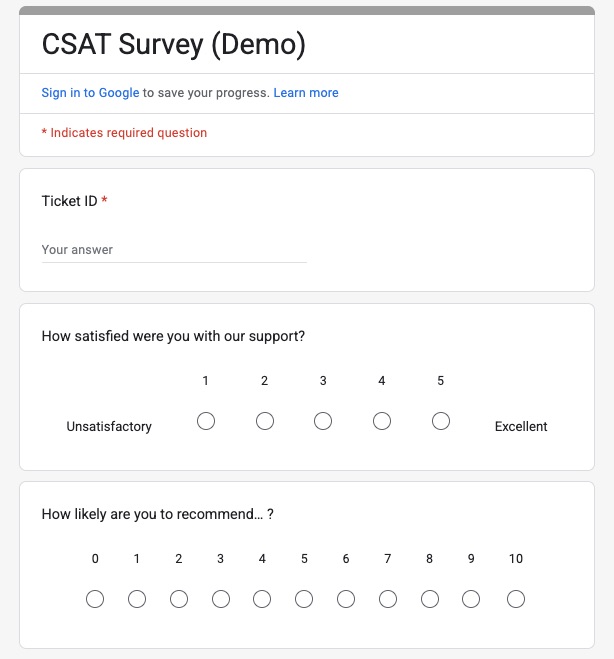Viewport: 614px width, 659px height.
Task: Click the CSAT Survey (Demo) title
Action: coord(173,44)
